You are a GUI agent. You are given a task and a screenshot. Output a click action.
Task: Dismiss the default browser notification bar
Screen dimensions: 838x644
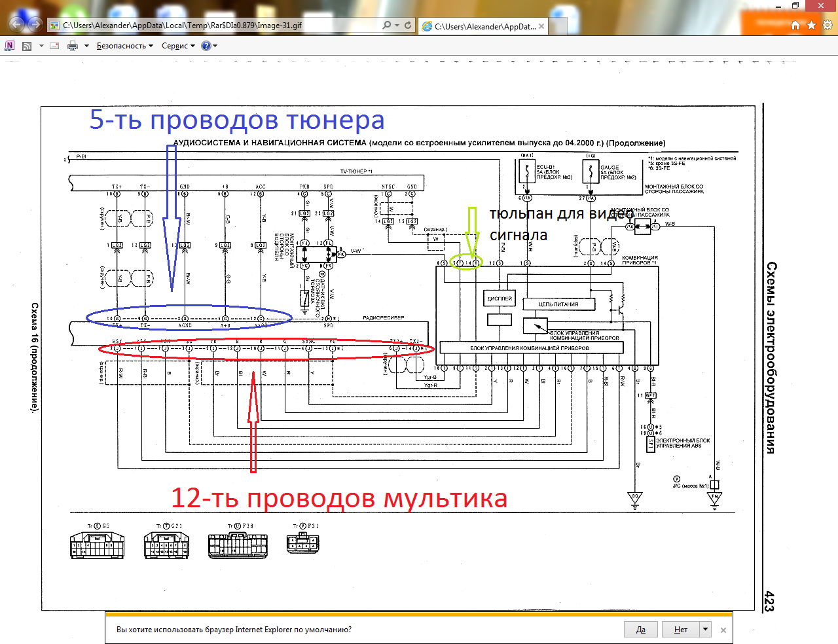723,630
